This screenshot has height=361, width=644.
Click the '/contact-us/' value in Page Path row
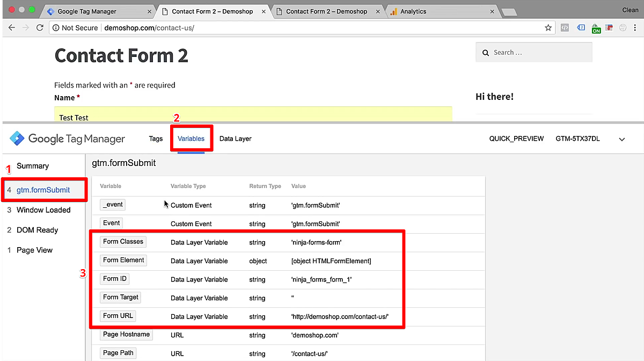[x=309, y=354]
